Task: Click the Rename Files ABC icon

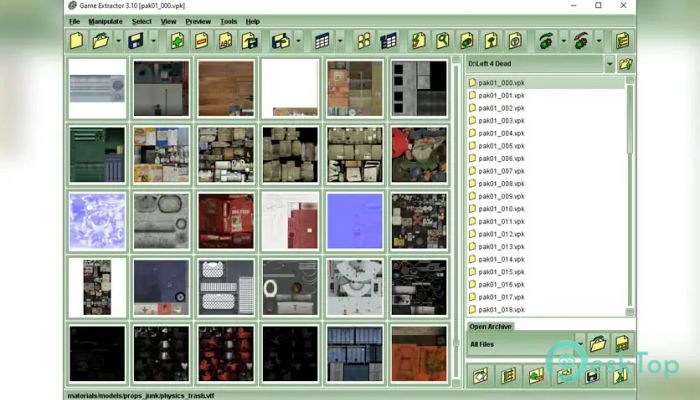Action: (x=225, y=41)
